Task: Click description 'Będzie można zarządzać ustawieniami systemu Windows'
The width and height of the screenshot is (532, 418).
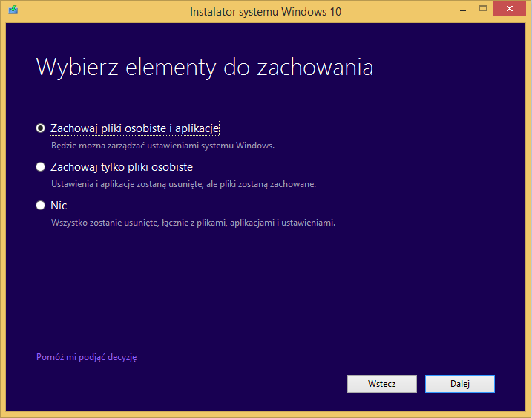Action: tap(162, 146)
